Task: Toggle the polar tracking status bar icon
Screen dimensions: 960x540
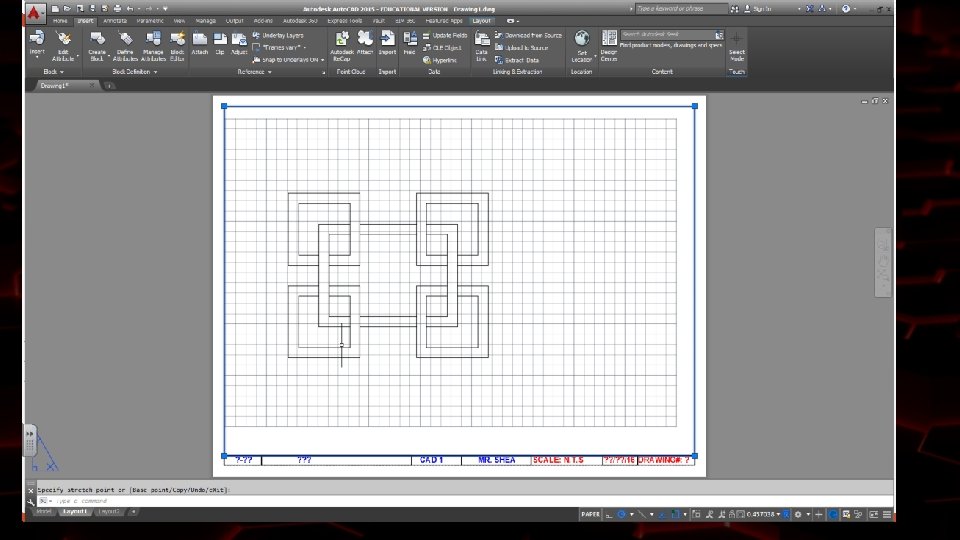Action: point(621,514)
